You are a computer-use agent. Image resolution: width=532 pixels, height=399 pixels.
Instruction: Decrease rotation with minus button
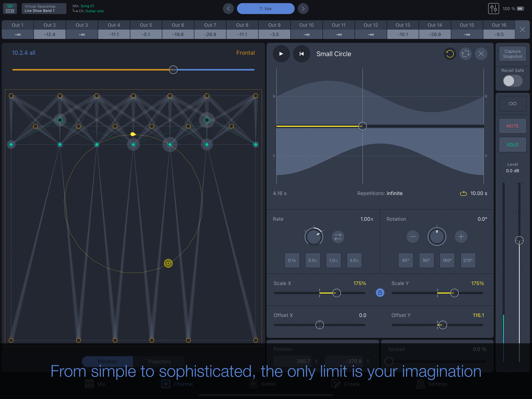click(x=413, y=237)
